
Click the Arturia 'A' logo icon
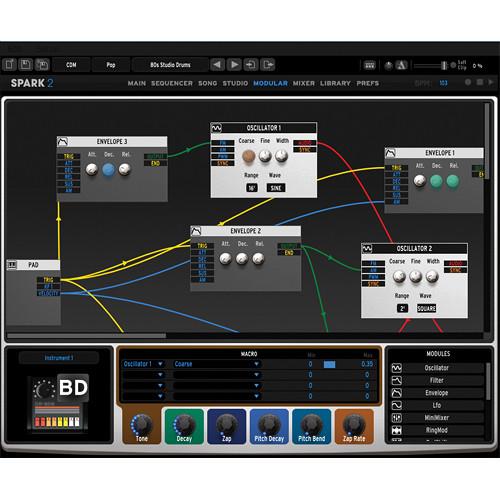tap(402, 65)
